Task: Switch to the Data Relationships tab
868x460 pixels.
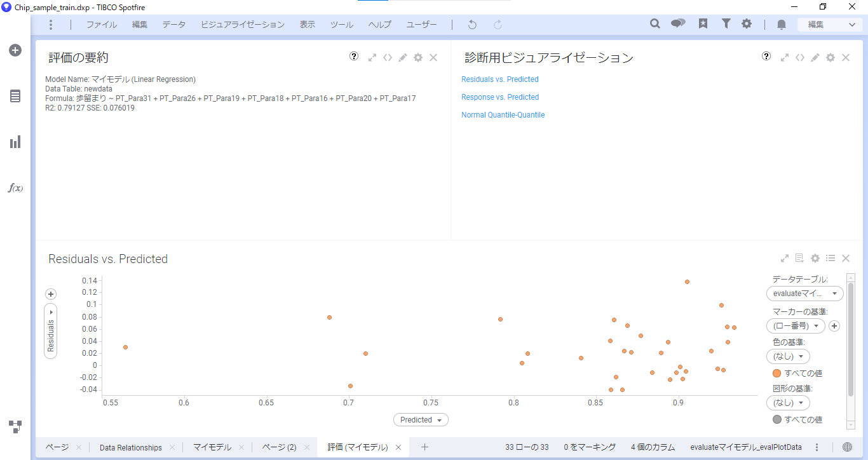Action: tap(131, 447)
